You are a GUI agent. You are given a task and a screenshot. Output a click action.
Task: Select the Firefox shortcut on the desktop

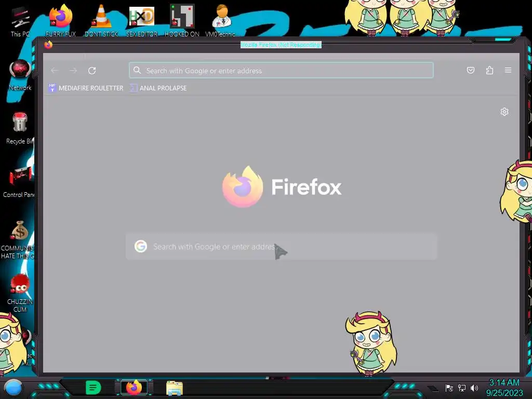(61, 20)
